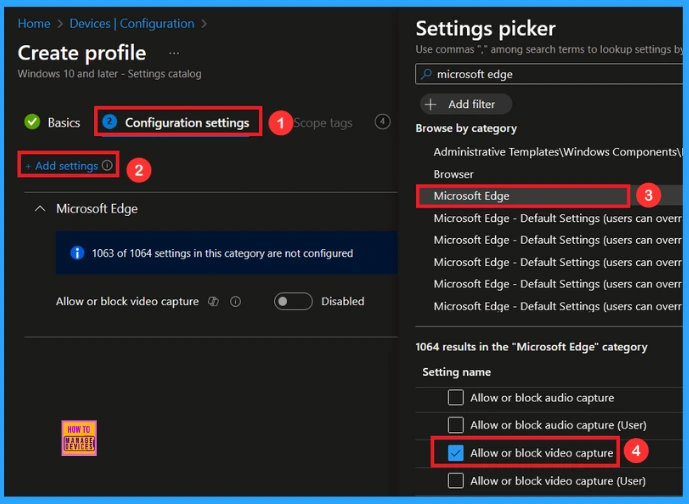Select the first Microsoft Edge - Default Settings category

[558, 218]
